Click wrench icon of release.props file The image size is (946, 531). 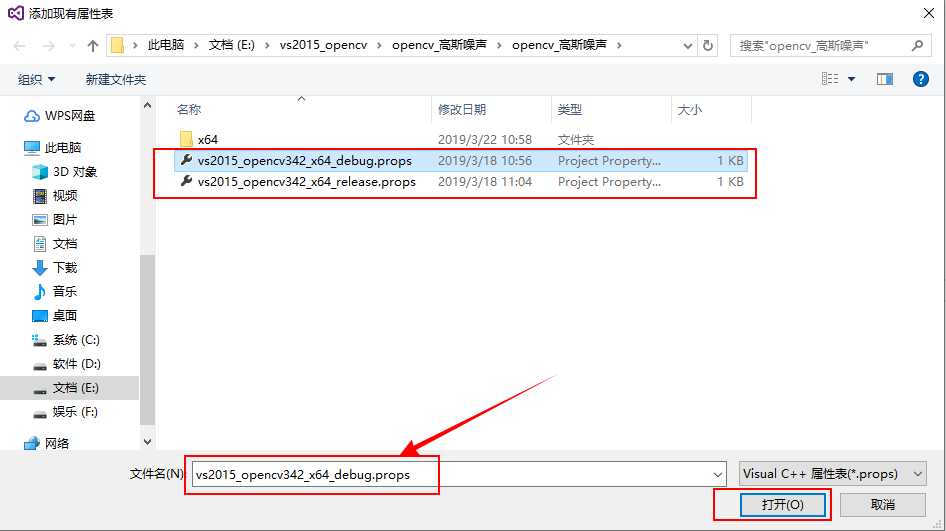(x=186, y=181)
